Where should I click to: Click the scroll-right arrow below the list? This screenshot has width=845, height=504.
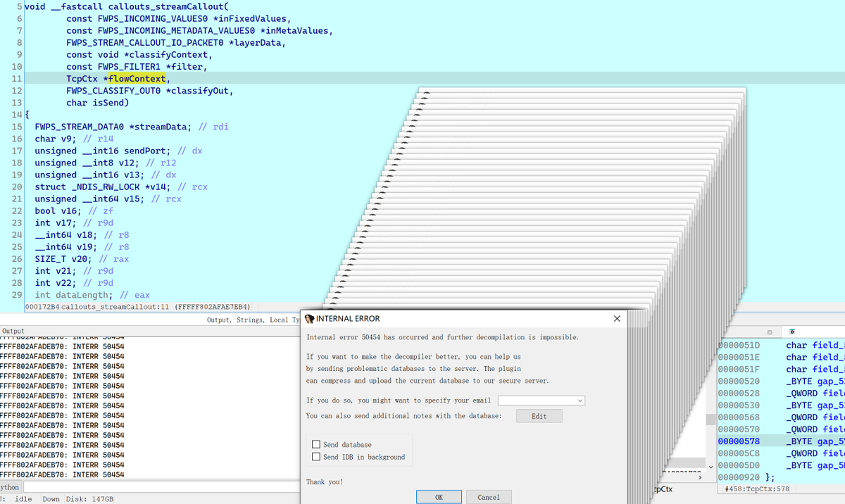699,478
